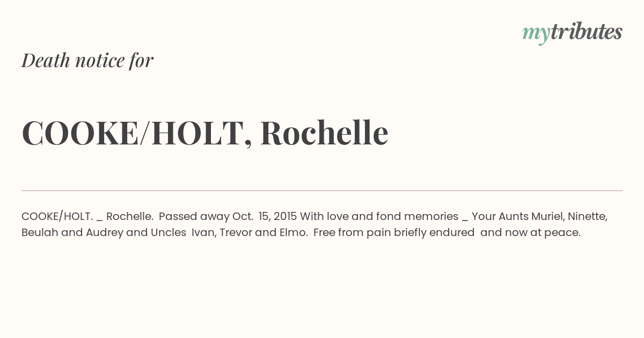
Task: Click "COOKE/HOLT." at start of notice body
Action: [x=57, y=217]
